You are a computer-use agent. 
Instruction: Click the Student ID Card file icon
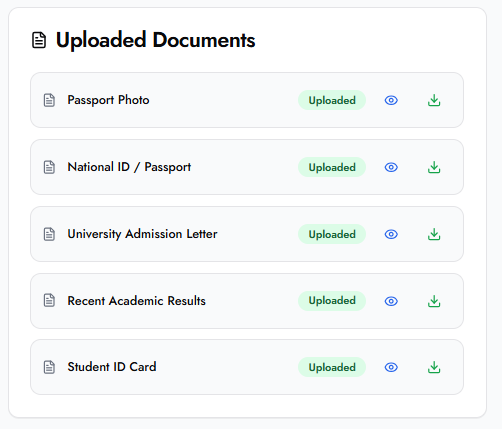tap(49, 367)
